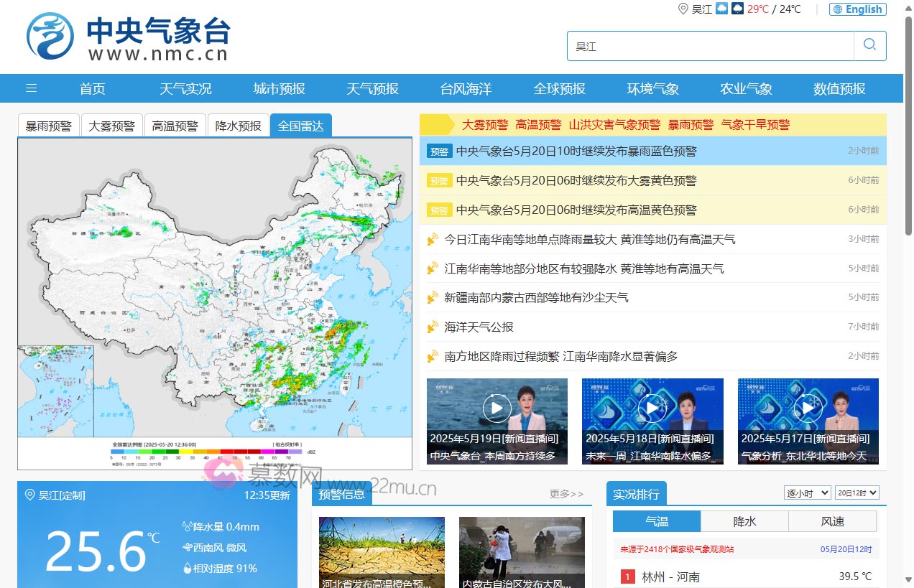The image size is (914, 588).
Task: Open the 逐小时 dropdown
Action: (806, 493)
